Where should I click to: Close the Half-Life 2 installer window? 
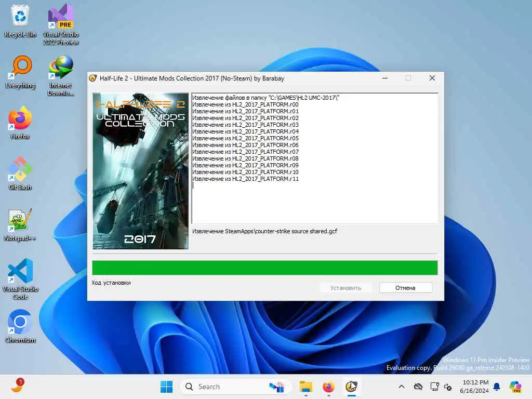point(432,78)
